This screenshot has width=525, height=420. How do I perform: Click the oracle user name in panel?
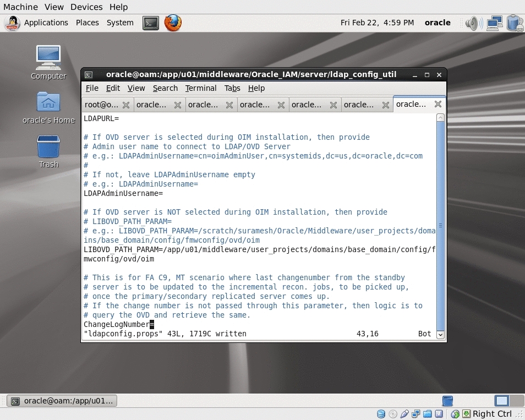coord(437,23)
